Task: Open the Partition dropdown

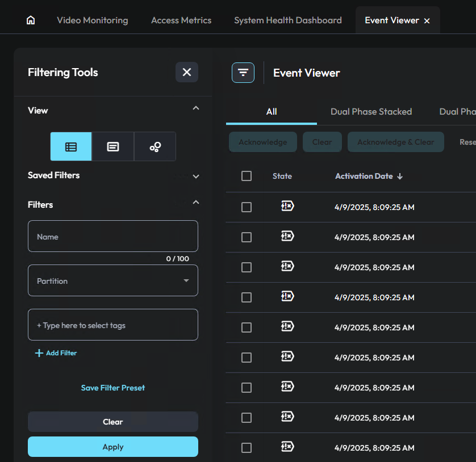Action: tap(113, 281)
